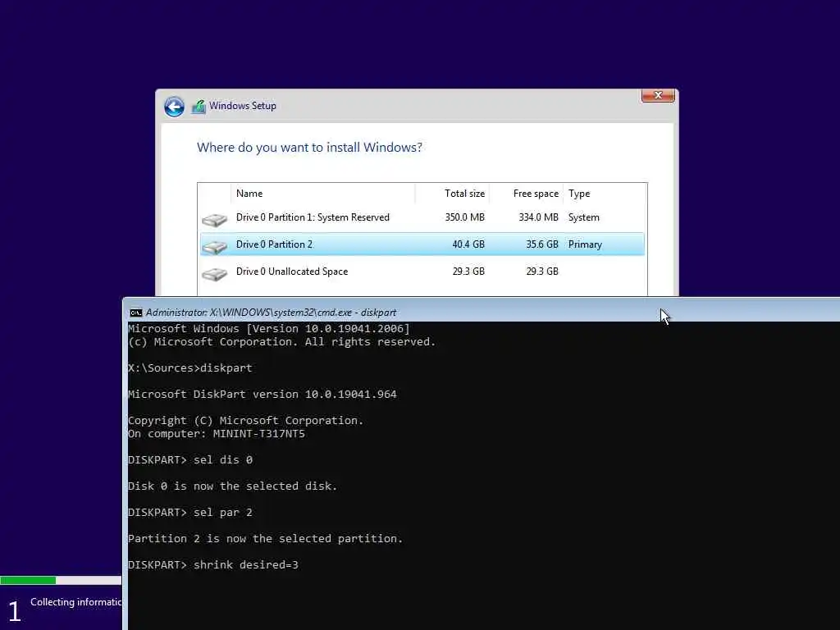
Task: Click 'Partition 2 is now the selected partition.'
Action: point(265,538)
